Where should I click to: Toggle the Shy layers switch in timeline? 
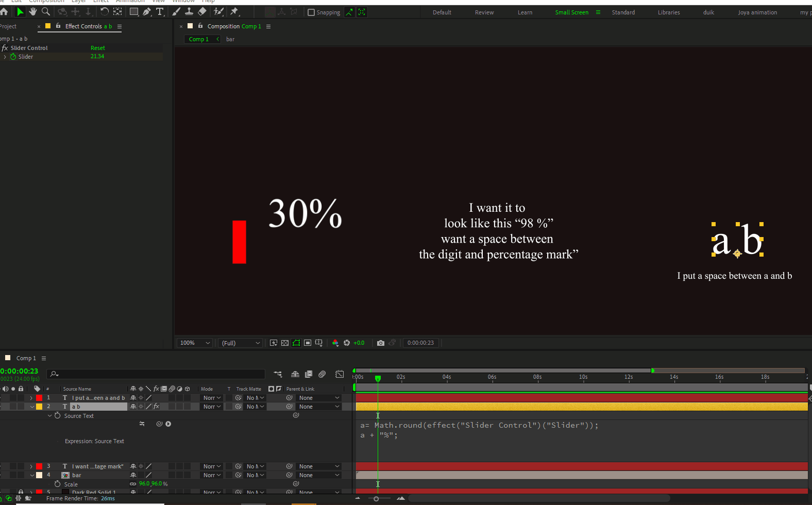click(x=295, y=374)
